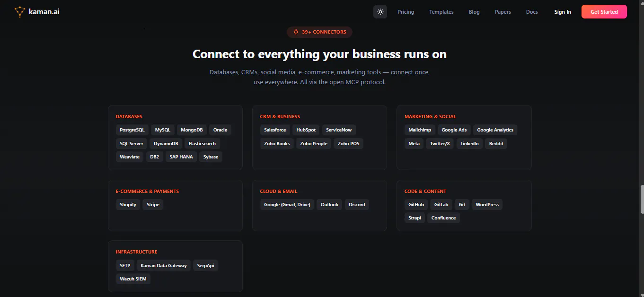Choose the Discord chip
Image resolution: width=644 pixels, height=297 pixels.
(357, 205)
